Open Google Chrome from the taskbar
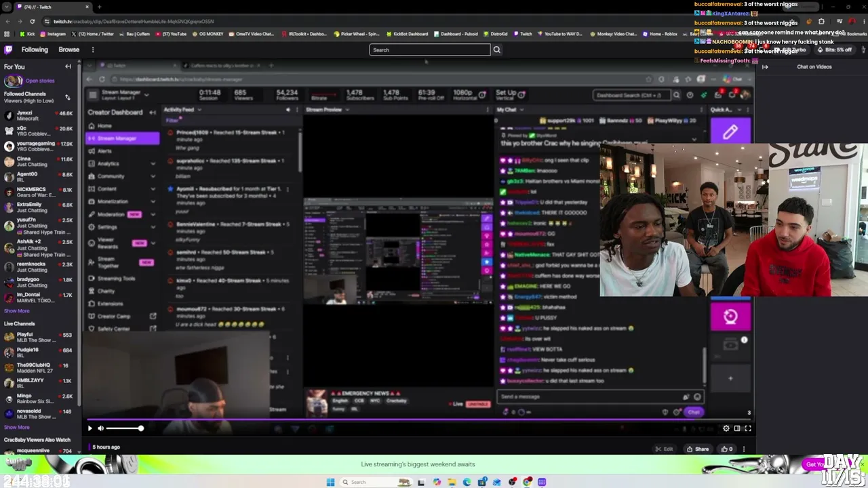The image size is (868, 488). coord(528,482)
